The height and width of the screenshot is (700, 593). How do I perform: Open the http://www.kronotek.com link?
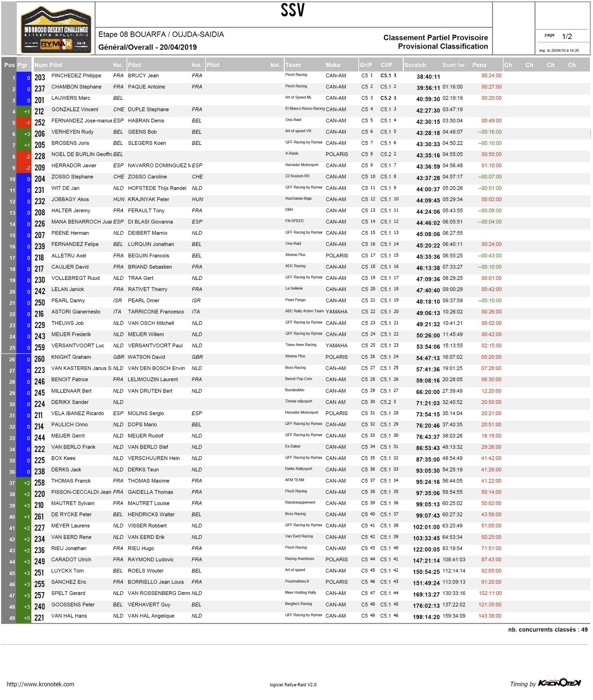point(40,684)
